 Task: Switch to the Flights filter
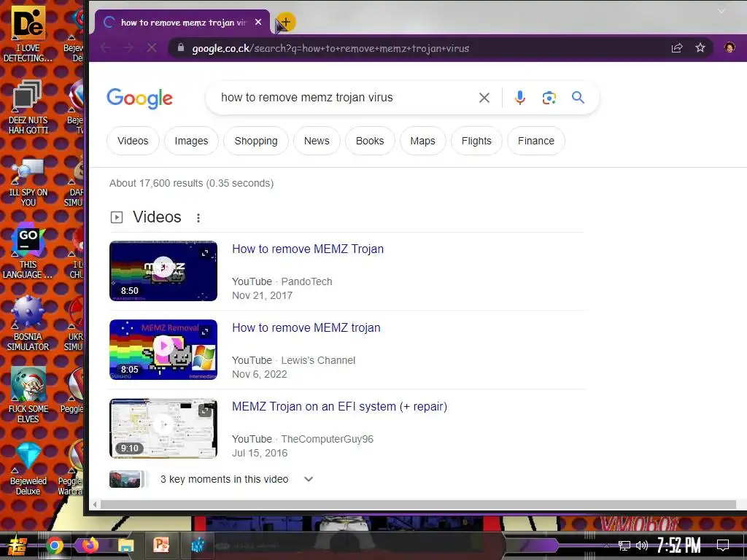click(476, 141)
